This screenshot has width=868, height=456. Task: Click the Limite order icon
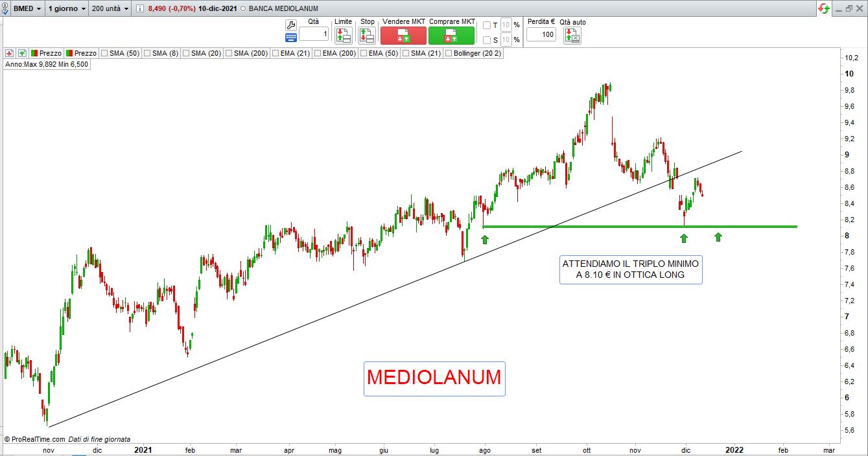(344, 36)
